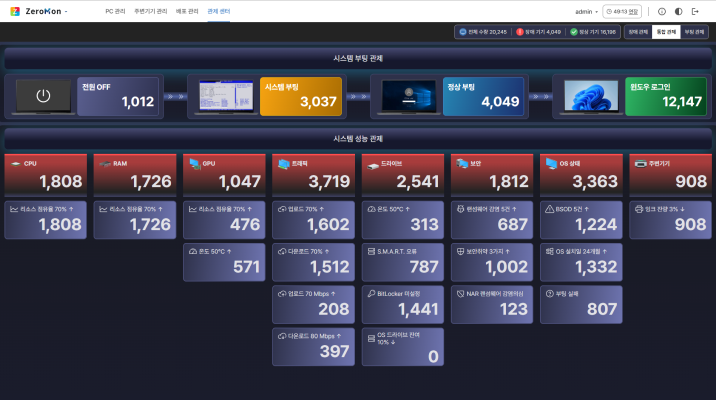Click the GPU card icon
716x400 pixels.
coord(195,163)
